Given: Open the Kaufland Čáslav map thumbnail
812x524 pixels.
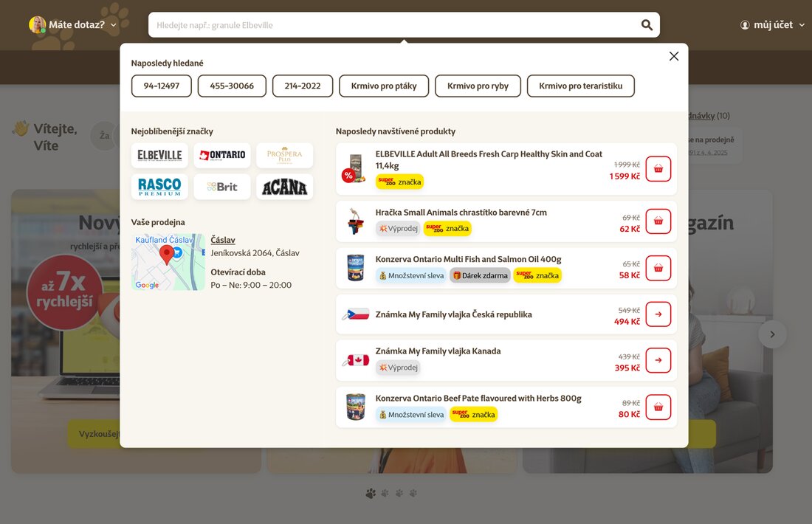Looking at the screenshot, I should (168, 262).
